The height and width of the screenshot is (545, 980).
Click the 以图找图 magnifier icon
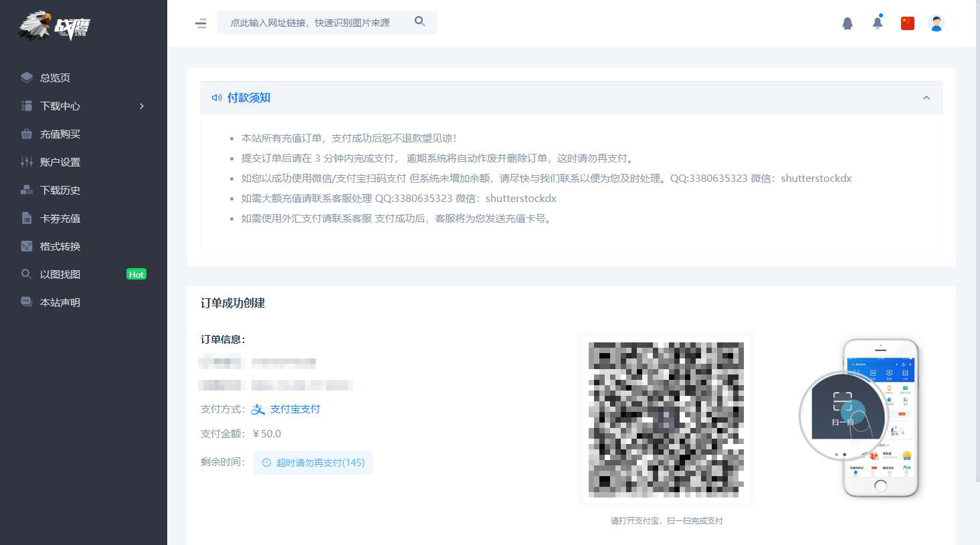(x=27, y=274)
